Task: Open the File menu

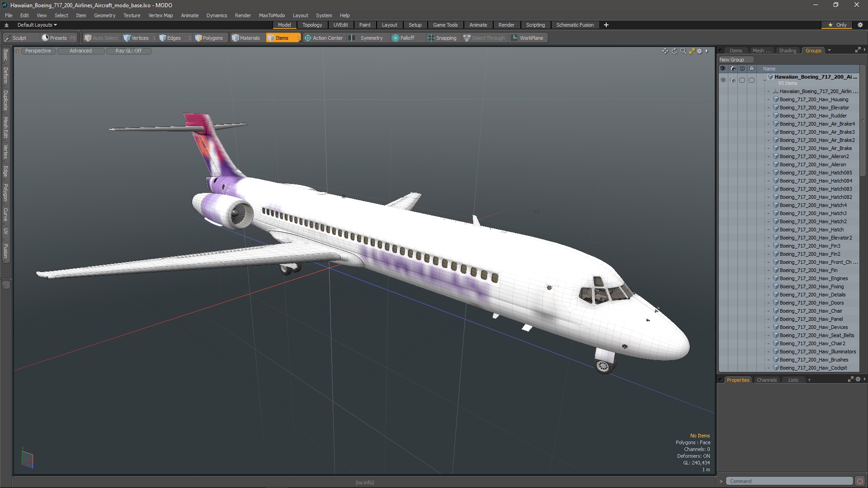Action: click(9, 15)
